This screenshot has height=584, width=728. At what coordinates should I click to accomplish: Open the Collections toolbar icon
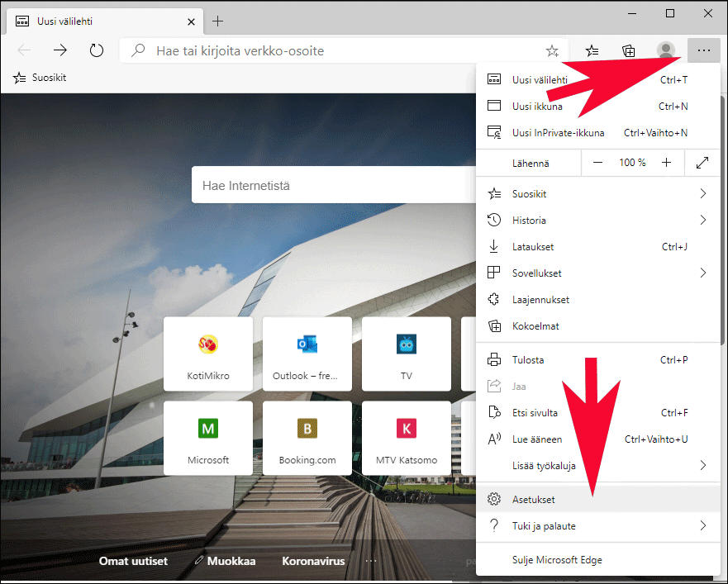tap(629, 50)
